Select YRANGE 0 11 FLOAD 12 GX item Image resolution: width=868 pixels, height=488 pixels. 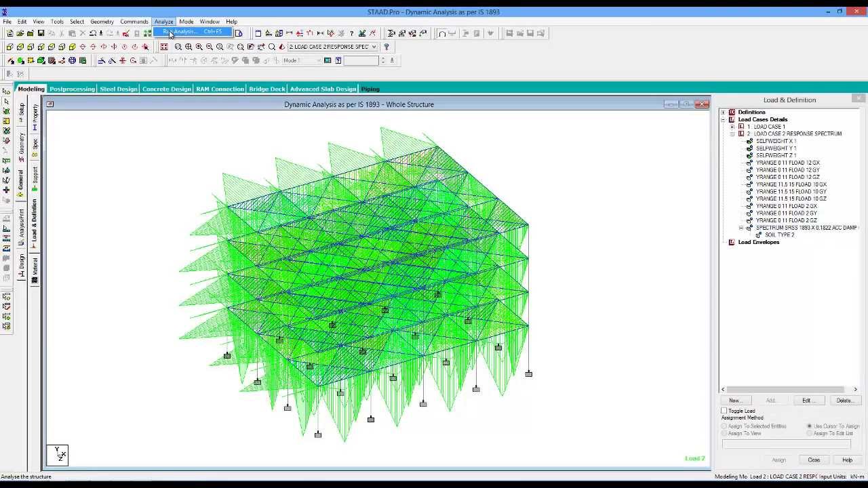(788, 163)
